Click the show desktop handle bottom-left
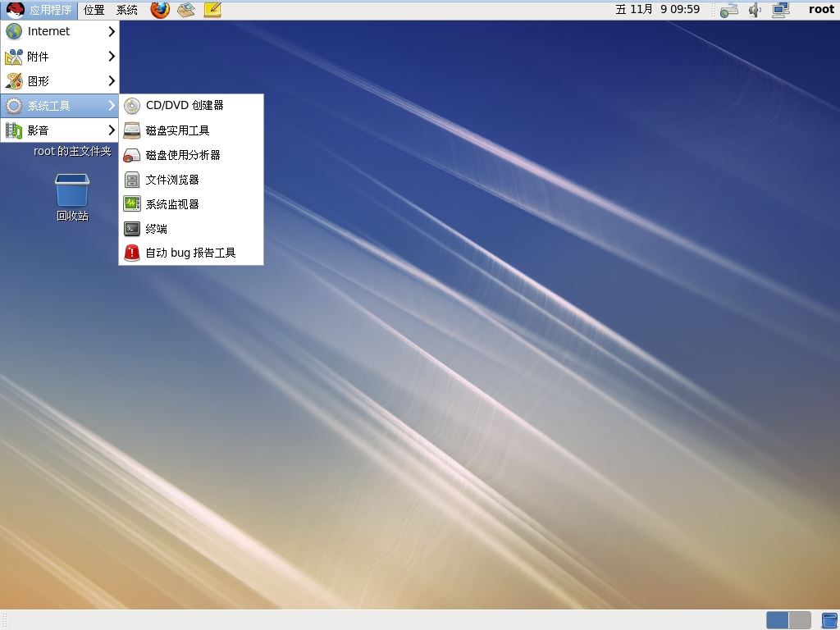Screen dimensions: 840x630 coord(6,620)
